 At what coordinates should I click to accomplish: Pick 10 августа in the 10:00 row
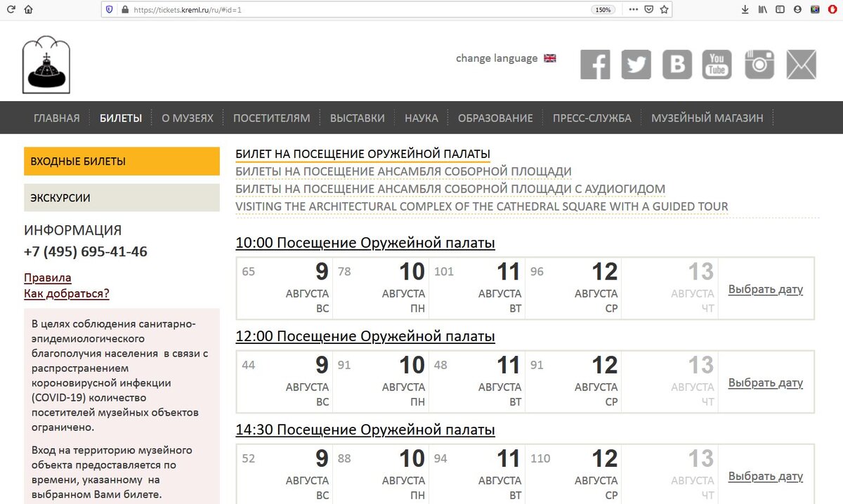(x=381, y=288)
